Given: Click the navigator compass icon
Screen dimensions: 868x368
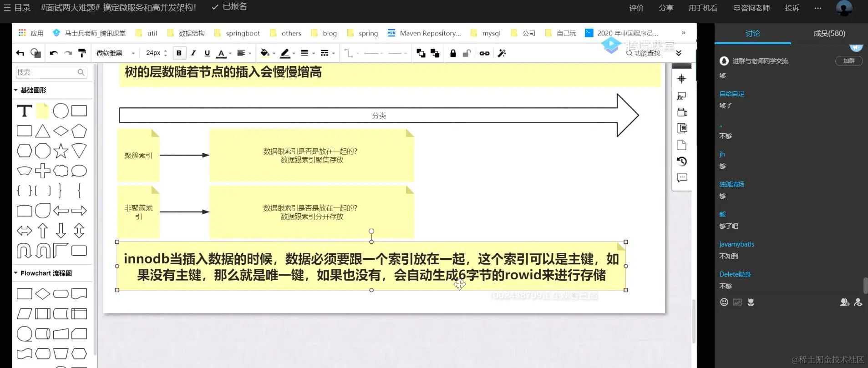Looking at the screenshot, I should pos(681,79).
